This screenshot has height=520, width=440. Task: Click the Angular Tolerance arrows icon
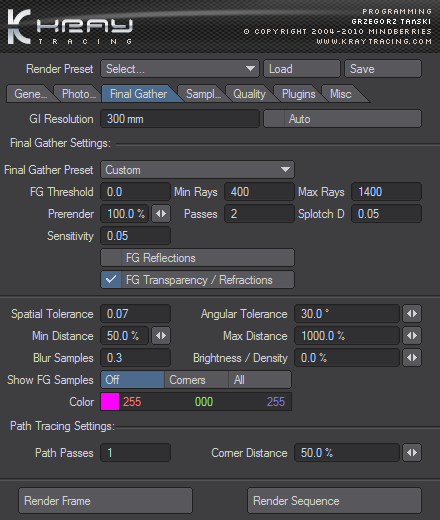tap(412, 314)
